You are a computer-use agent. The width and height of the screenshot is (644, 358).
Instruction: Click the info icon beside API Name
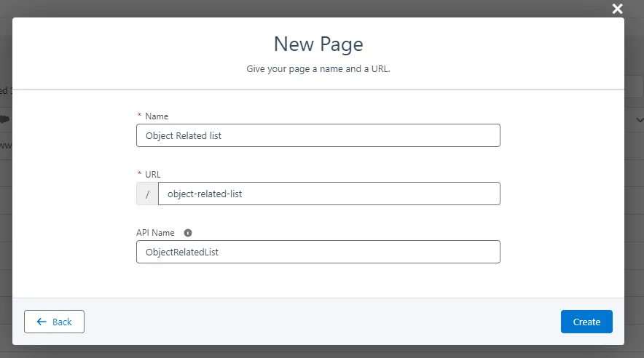188,233
